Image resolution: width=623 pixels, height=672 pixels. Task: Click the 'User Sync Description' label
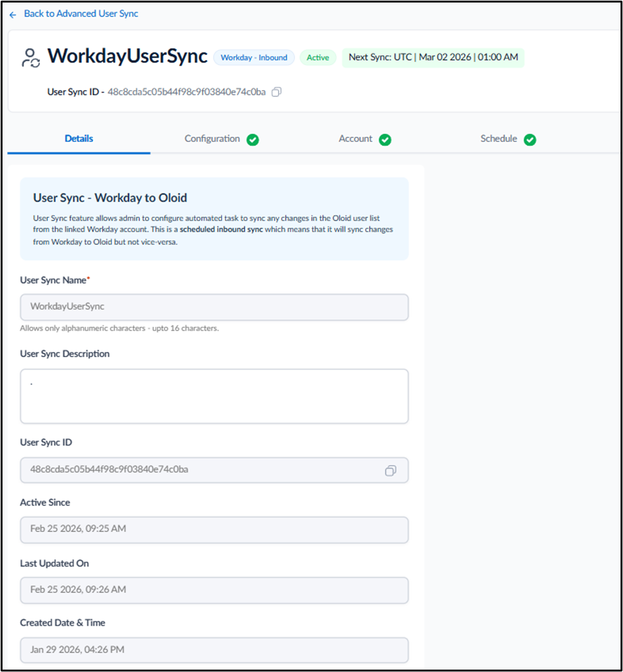pos(65,354)
